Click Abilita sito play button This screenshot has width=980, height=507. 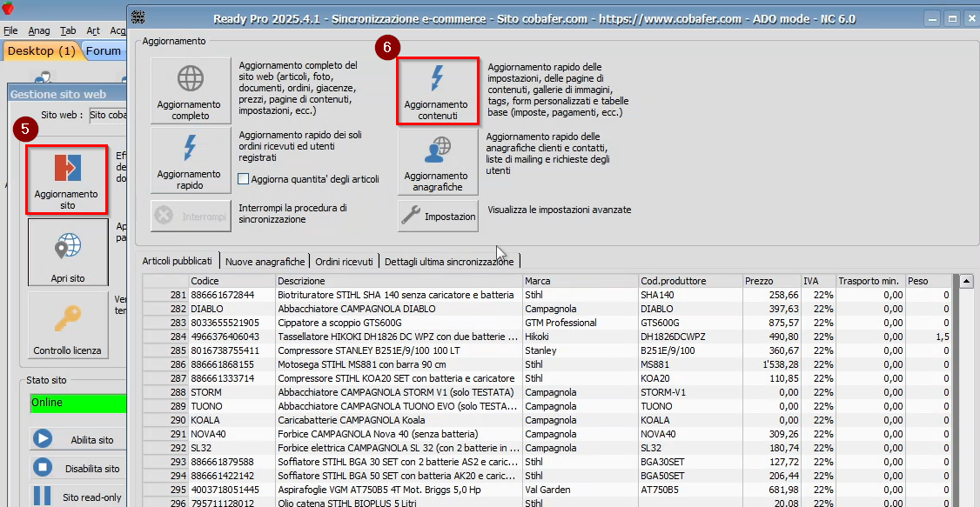pyautogui.click(x=78, y=439)
